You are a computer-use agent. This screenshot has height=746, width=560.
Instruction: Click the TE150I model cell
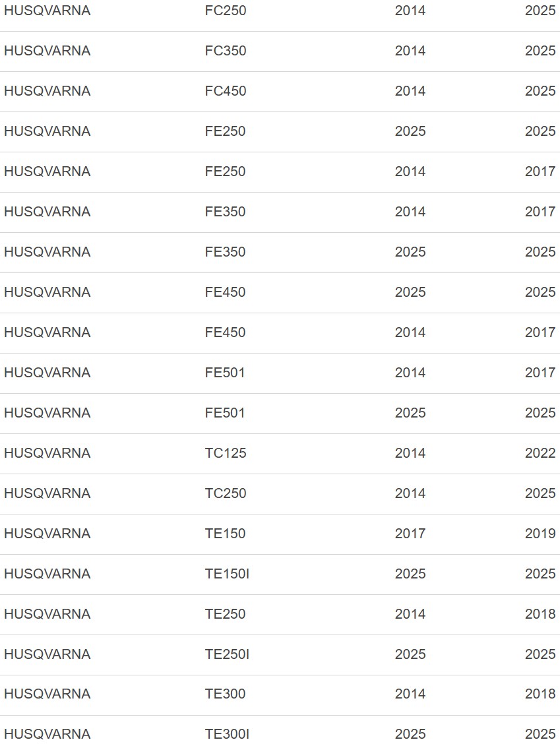[x=227, y=575]
